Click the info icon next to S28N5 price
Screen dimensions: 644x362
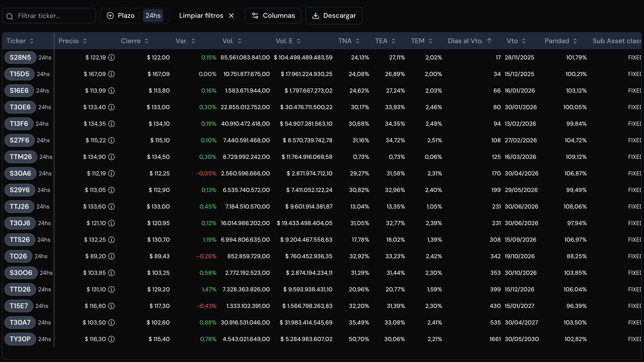point(111,57)
